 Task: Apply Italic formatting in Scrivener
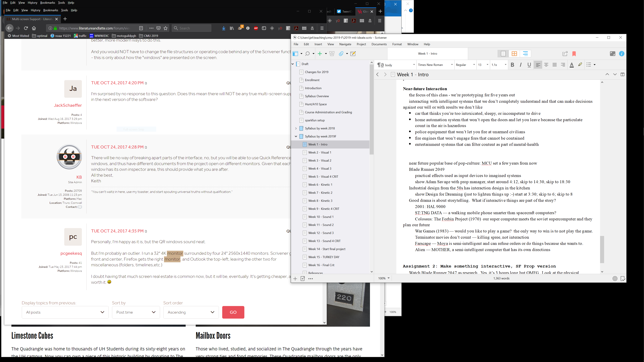(521, 65)
